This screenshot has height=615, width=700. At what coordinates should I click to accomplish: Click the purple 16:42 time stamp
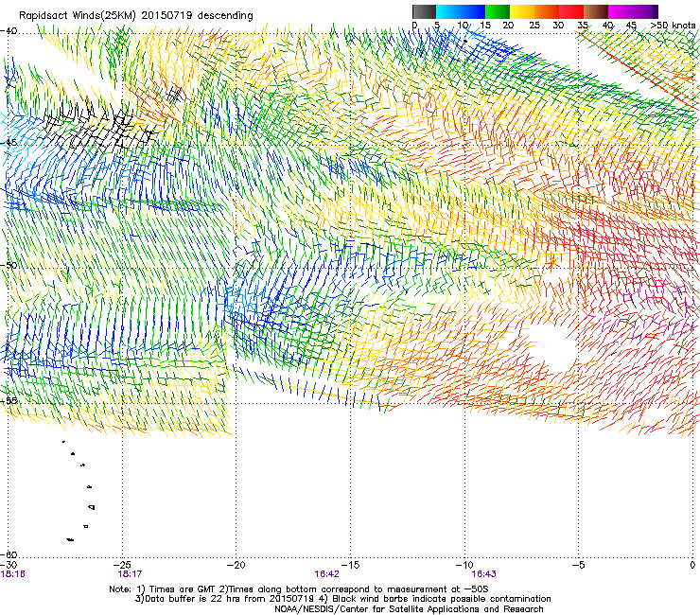point(326,574)
